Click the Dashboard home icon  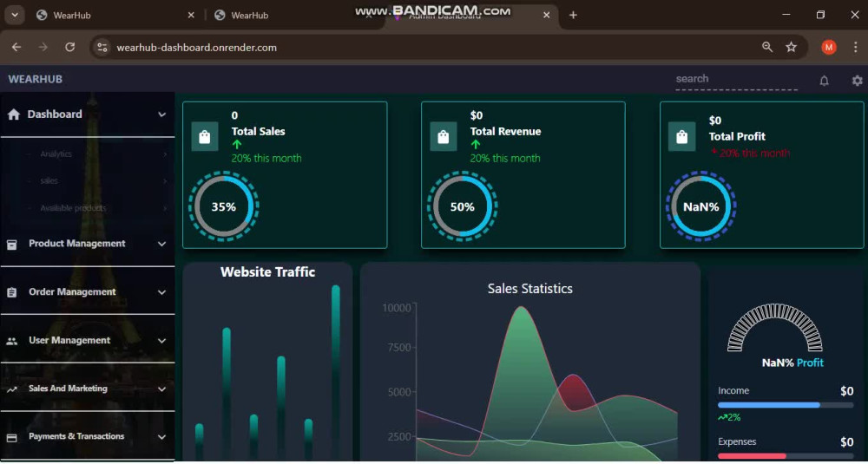(x=14, y=114)
